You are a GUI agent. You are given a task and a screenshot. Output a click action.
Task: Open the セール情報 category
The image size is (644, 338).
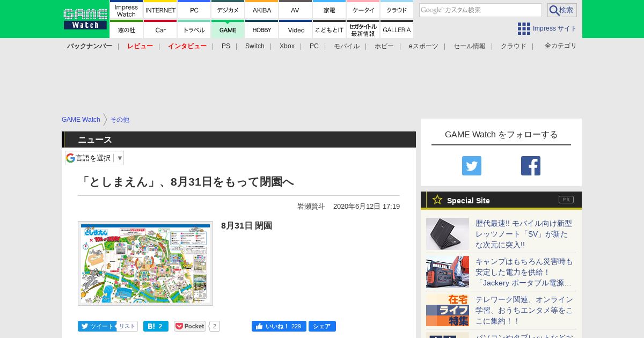(x=470, y=46)
